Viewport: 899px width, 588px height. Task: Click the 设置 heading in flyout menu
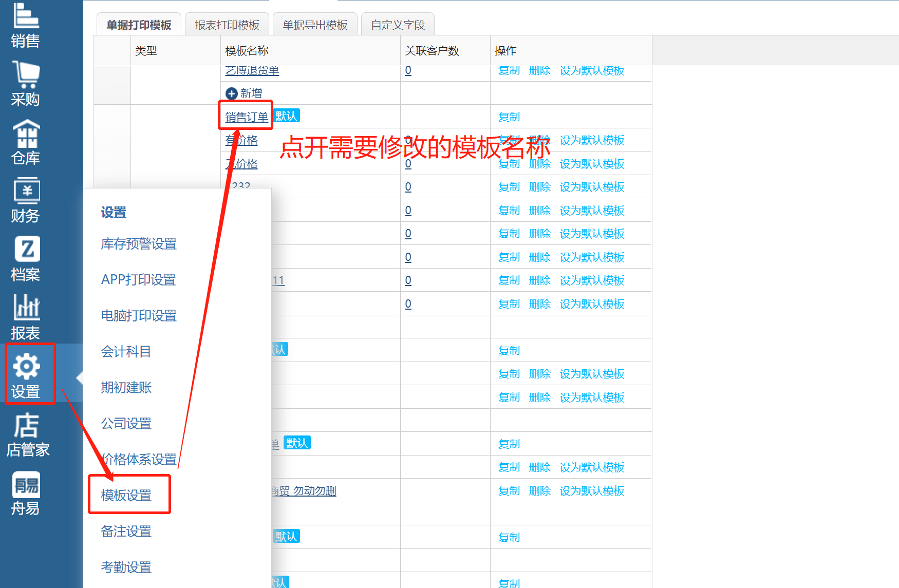114,213
